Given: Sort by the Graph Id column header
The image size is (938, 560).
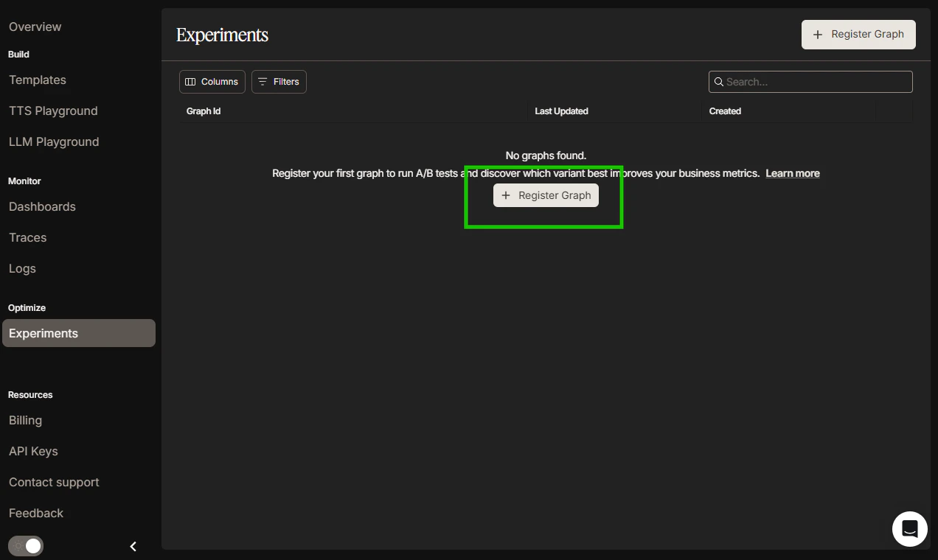Looking at the screenshot, I should point(204,111).
